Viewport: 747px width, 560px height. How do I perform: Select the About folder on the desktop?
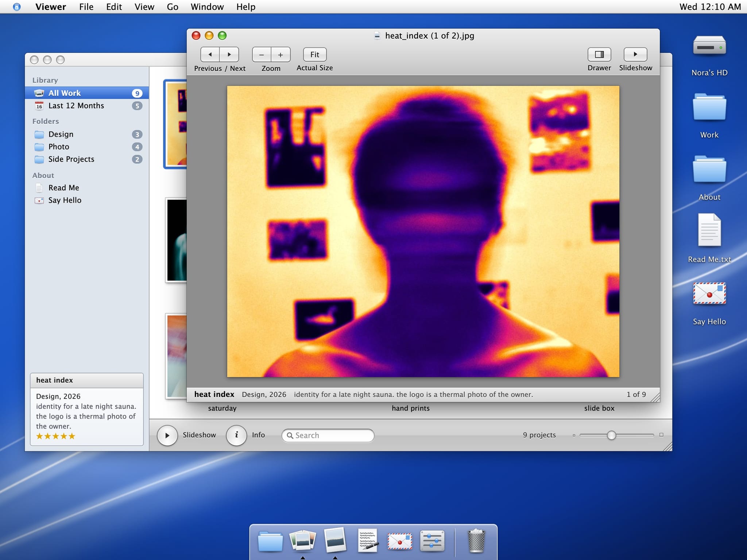[709, 169]
